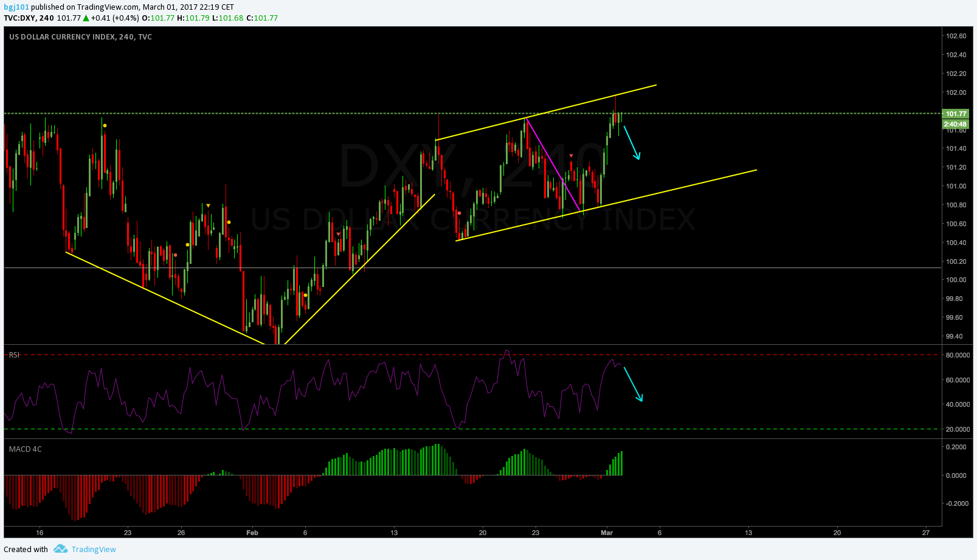
Task: Click the 100.00 price axis label
Action: (956, 280)
